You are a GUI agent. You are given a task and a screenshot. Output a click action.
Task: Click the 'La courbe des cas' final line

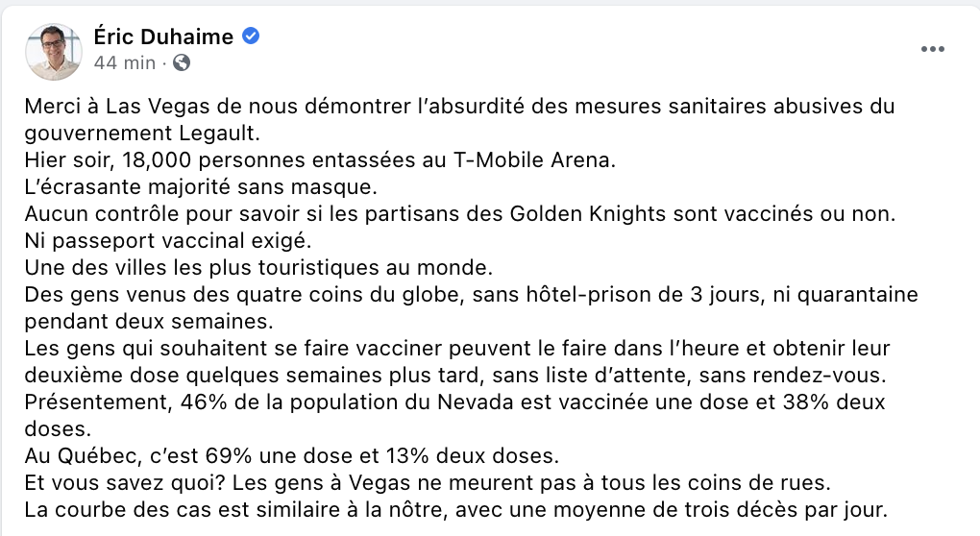[455, 509]
